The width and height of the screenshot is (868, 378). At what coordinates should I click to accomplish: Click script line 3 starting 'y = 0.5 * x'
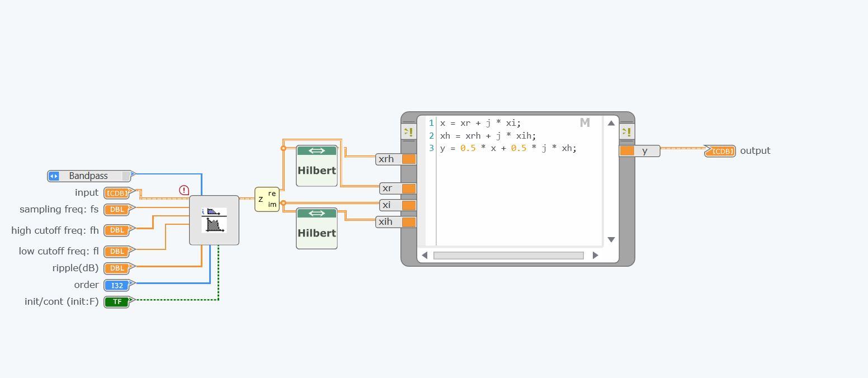coord(508,148)
